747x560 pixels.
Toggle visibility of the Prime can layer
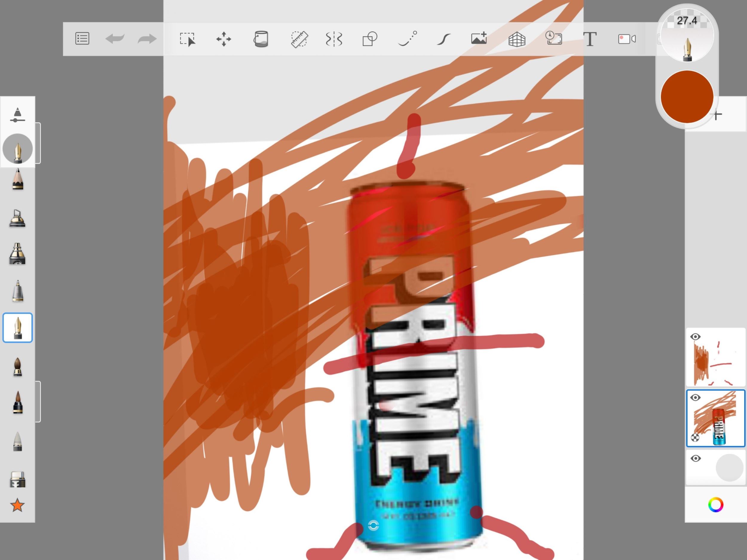click(695, 397)
